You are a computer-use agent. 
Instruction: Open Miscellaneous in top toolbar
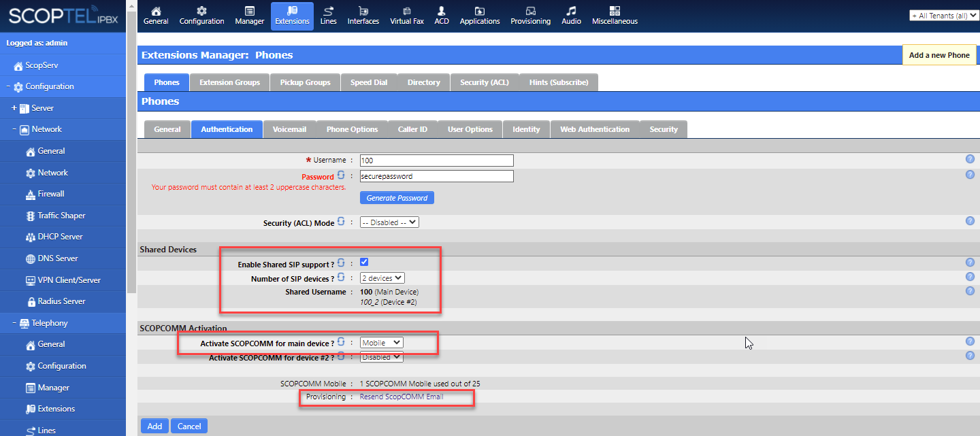(615, 16)
